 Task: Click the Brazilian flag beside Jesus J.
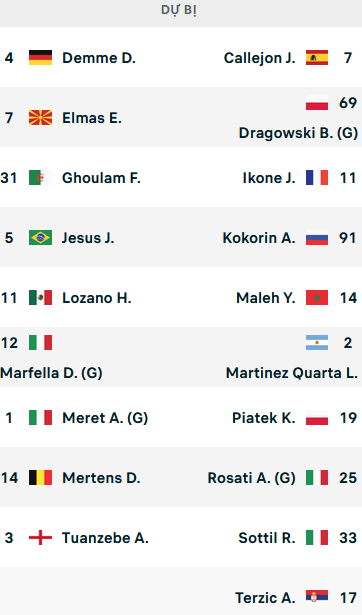click(40, 238)
